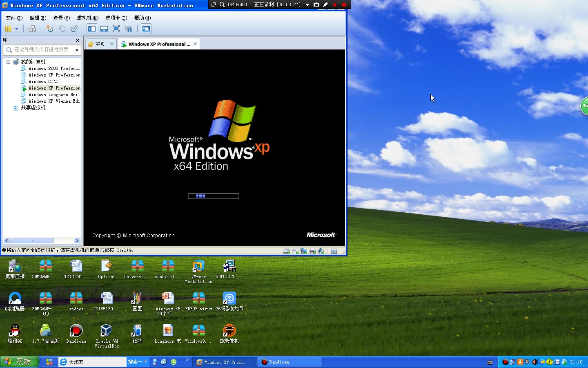This screenshot has width=588, height=368.
Task: Close the Windows XP Professional VM tab
Action: pos(195,44)
